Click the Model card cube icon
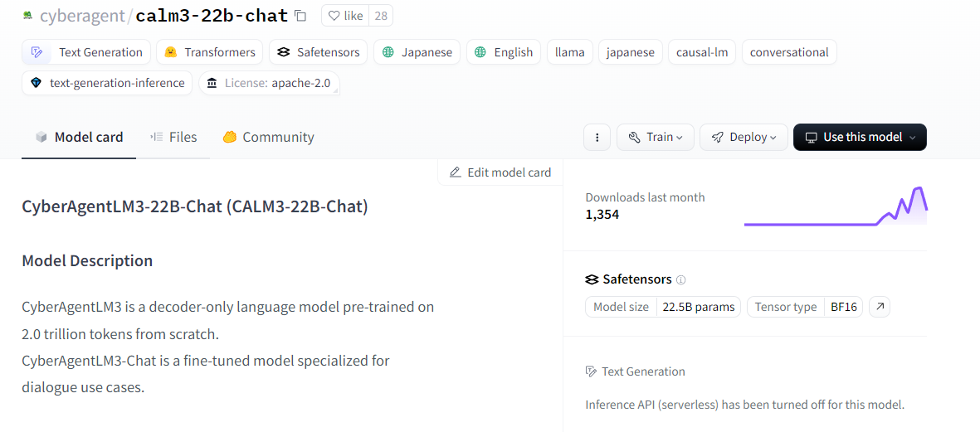 [x=41, y=137]
